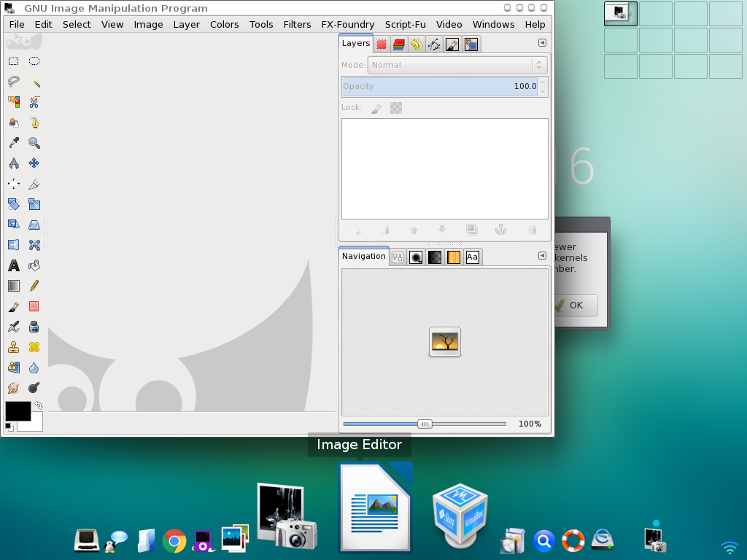Select the Clone stamp tool
The height and width of the screenshot is (560, 747).
tap(14, 347)
